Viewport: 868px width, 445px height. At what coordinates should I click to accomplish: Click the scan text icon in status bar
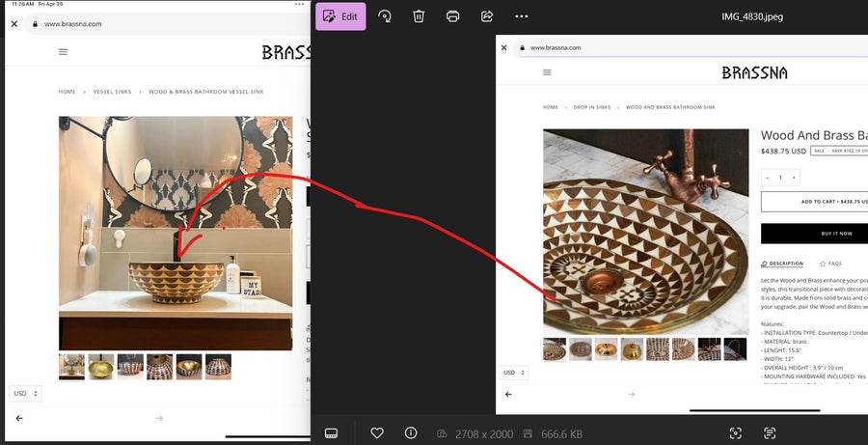pos(770,433)
